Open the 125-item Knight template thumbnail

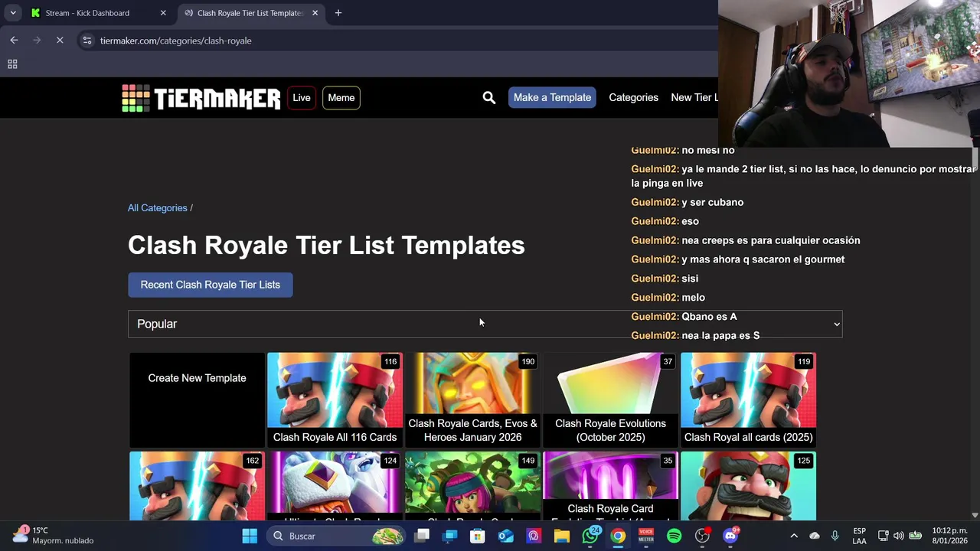(748, 486)
